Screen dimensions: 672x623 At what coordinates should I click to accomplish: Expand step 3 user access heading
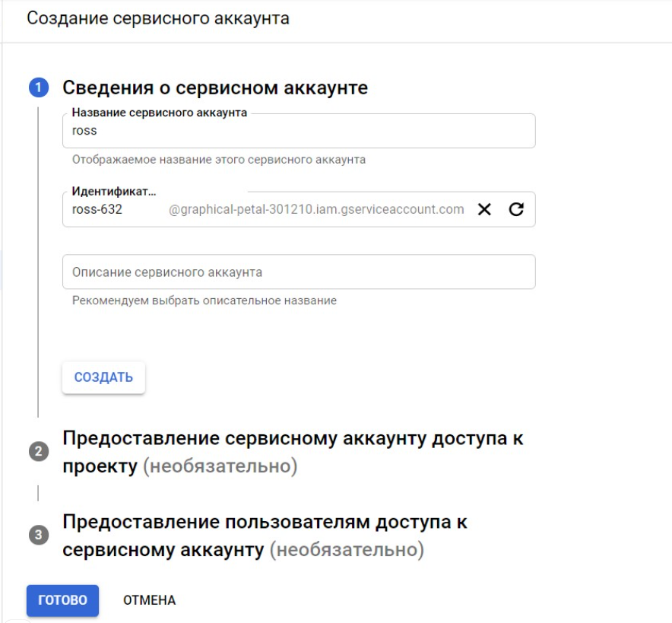(x=265, y=536)
